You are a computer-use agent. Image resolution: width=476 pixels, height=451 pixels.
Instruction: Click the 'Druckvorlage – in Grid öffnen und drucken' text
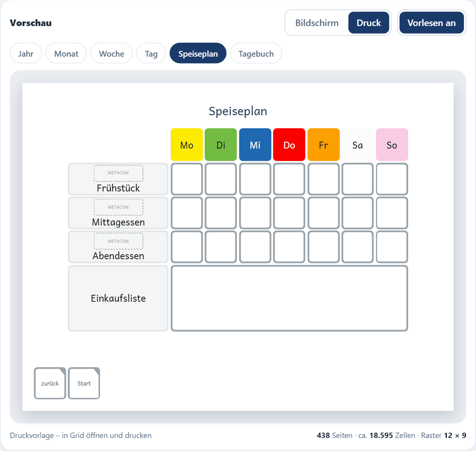tap(81, 435)
